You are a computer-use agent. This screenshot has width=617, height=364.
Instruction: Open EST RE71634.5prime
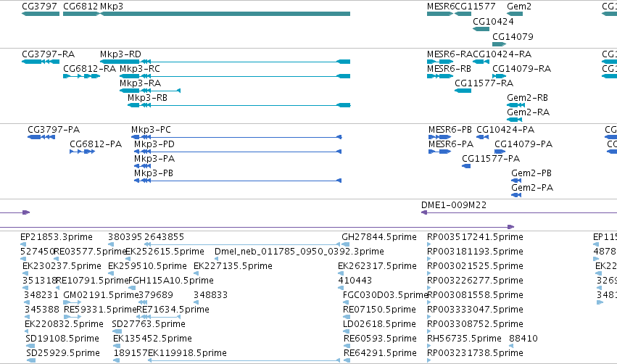coord(158,317)
